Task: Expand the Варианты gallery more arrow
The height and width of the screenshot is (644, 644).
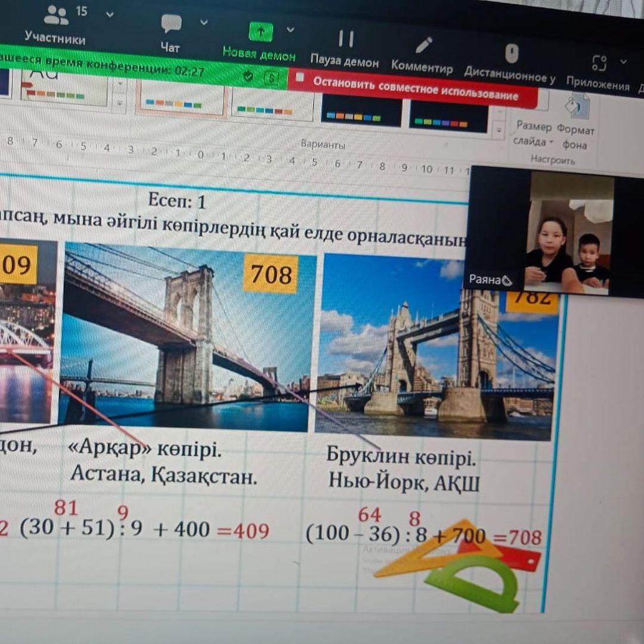Action: [499, 131]
